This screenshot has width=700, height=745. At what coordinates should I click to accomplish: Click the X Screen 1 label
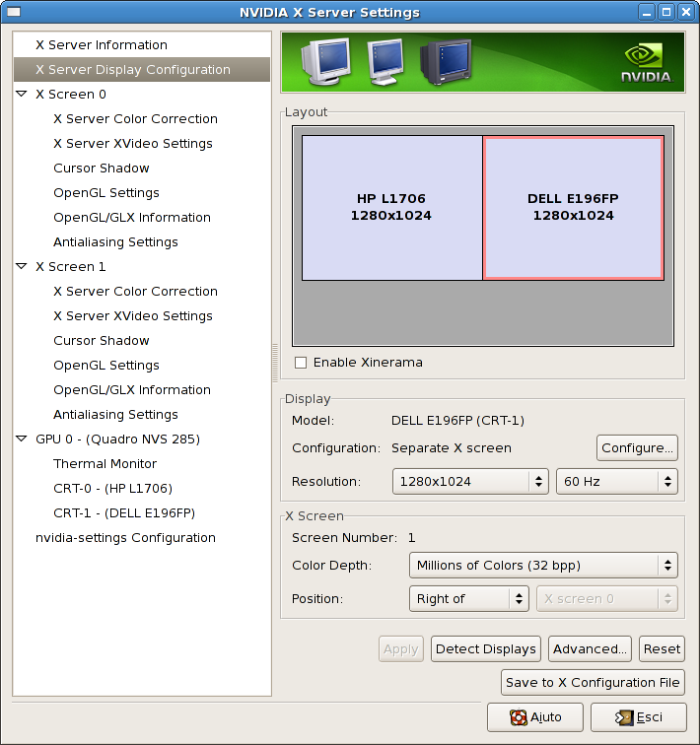[x=71, y=266]
